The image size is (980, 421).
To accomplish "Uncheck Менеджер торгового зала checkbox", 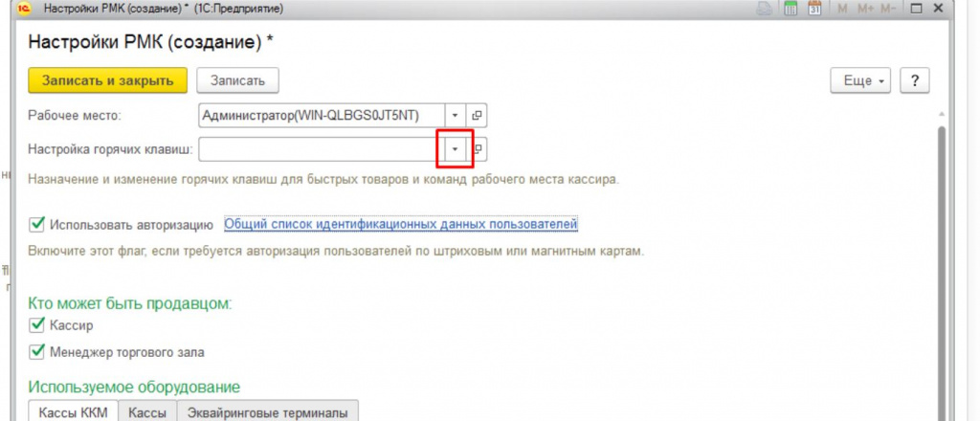I will pos(37,352).
